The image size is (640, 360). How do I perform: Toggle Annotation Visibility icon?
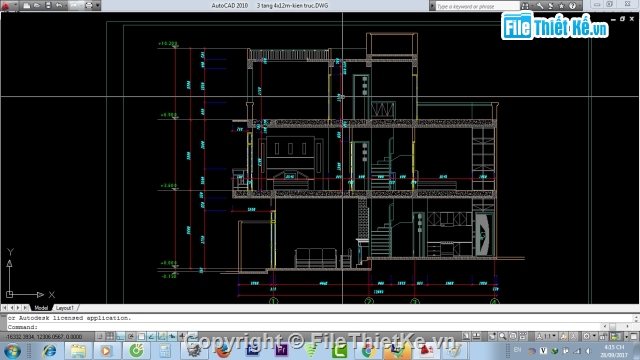(564, 336)
